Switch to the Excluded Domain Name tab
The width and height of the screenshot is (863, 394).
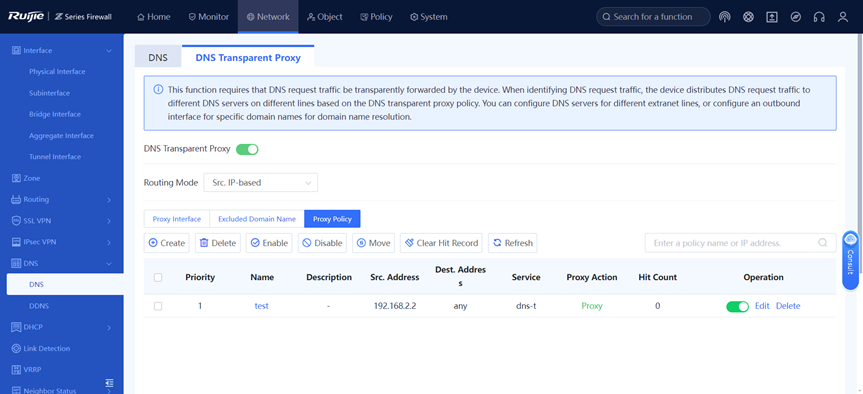click(257, 219)
